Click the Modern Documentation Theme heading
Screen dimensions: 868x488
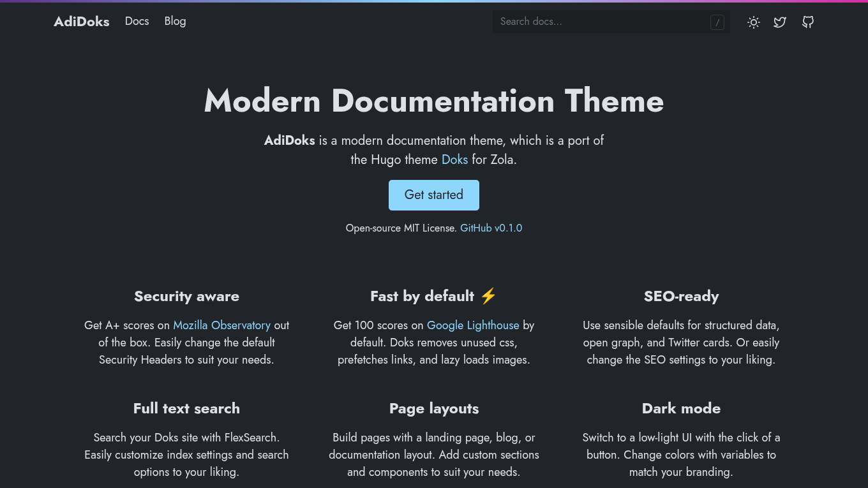pyautogui.click(x=433, y=101)
